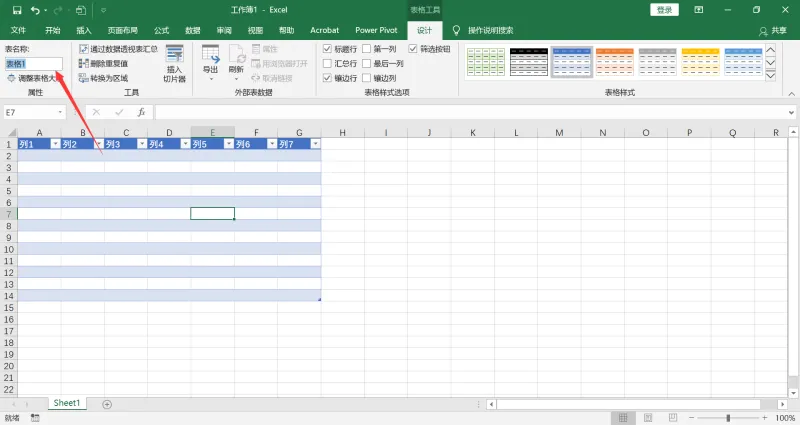This screenshot has width=800, height=425.
Task: Click 删除重复值 remove duplicates button
Action: (103, 63)
